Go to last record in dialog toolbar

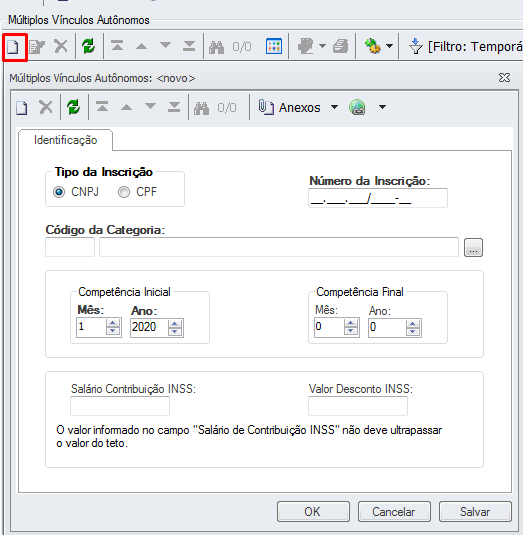click(174, 107)
